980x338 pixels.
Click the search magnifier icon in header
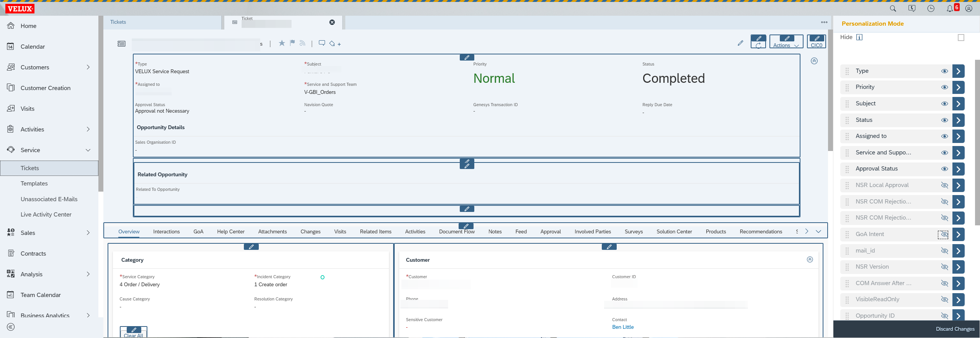(x=893, y=8)
